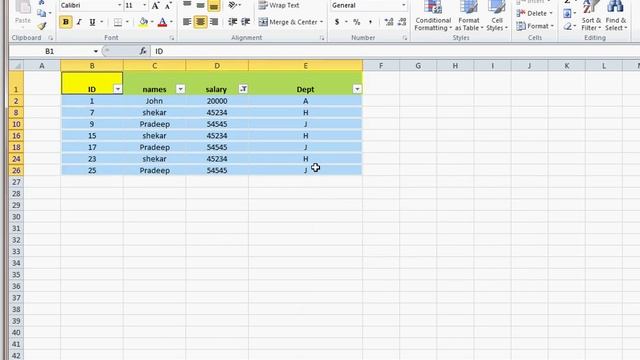640x360 pixels.
Task: Open Cell Styles menu
Action: [x=497, y=16]
